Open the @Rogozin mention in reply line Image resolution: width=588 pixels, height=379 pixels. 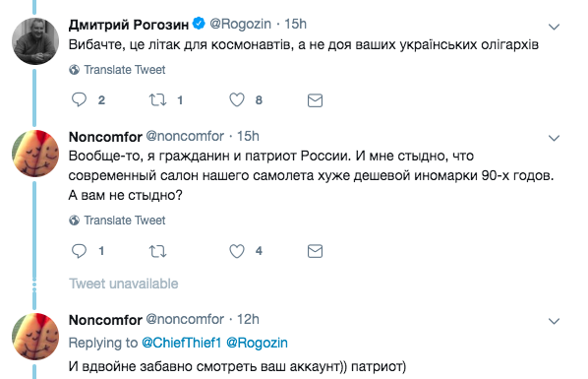tap(257, 343)
